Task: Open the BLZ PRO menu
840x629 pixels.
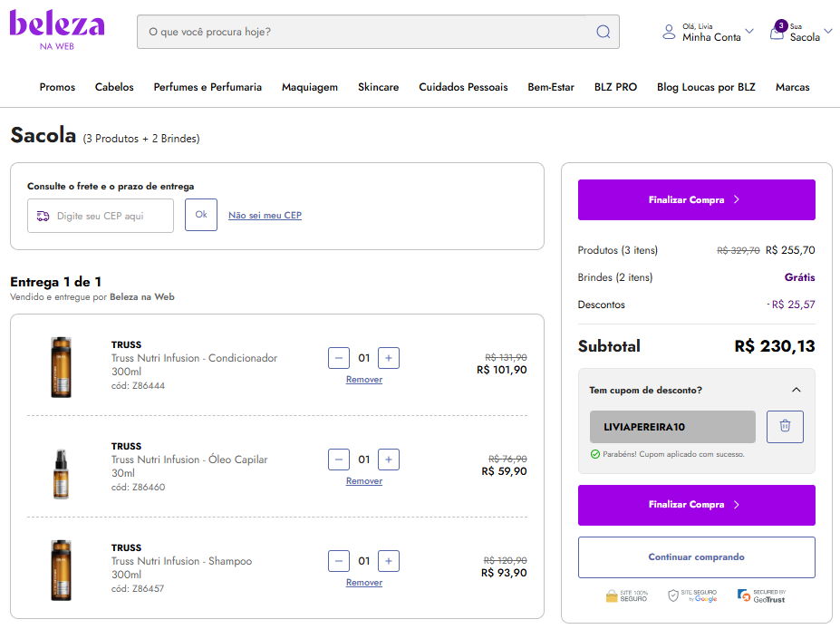Action: point(615,87)
